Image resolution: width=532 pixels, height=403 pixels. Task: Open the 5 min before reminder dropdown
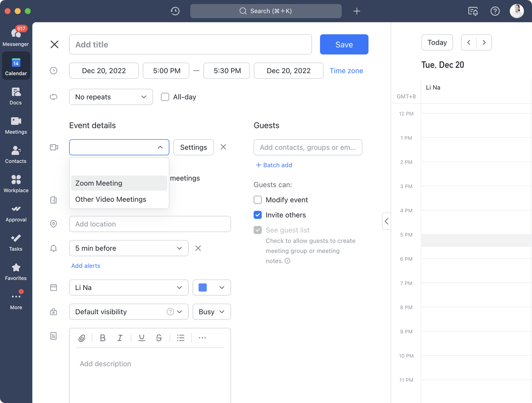pos(128,248)
